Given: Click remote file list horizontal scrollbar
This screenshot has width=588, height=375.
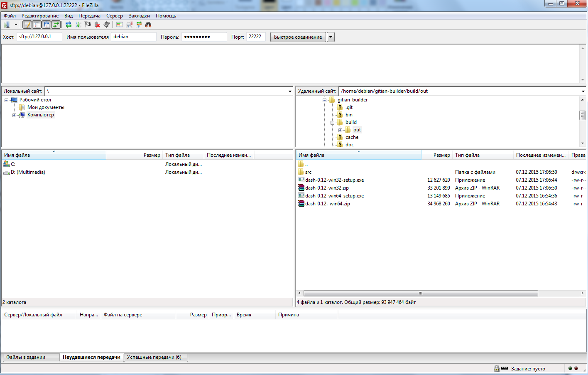Looking at the screenshot, I should (x=421, y=293).
